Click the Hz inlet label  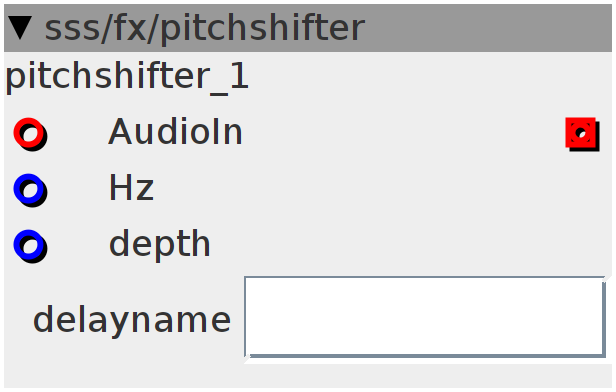131,188
